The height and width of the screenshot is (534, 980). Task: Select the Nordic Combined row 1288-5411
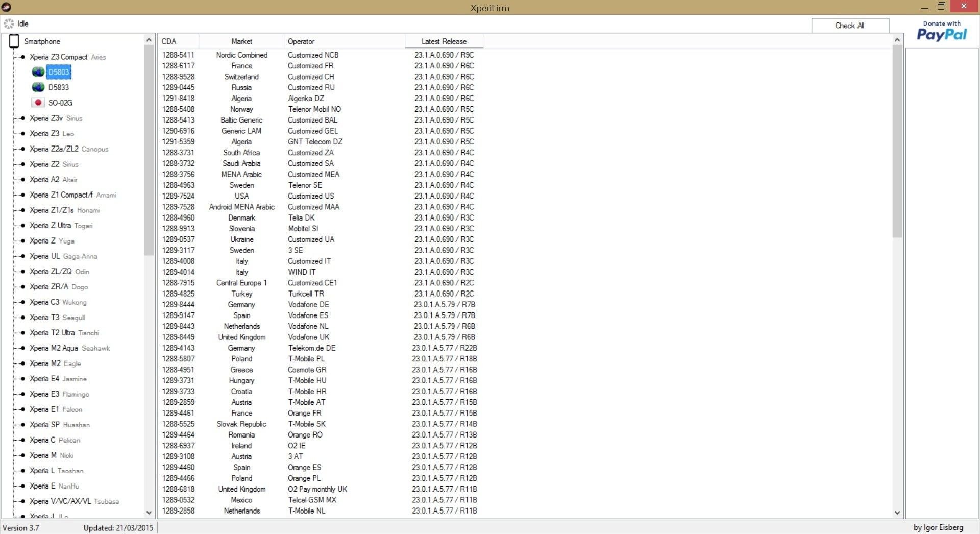coord(321,55)
